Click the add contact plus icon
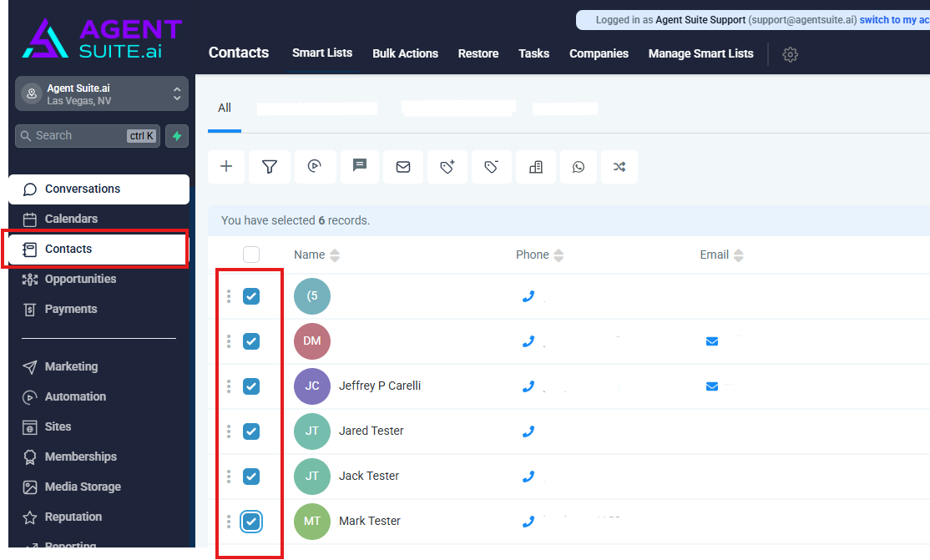 tap(226, 167)
